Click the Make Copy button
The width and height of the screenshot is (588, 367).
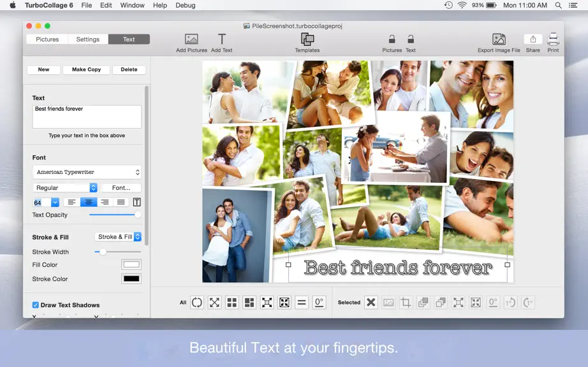click(86, 69)
